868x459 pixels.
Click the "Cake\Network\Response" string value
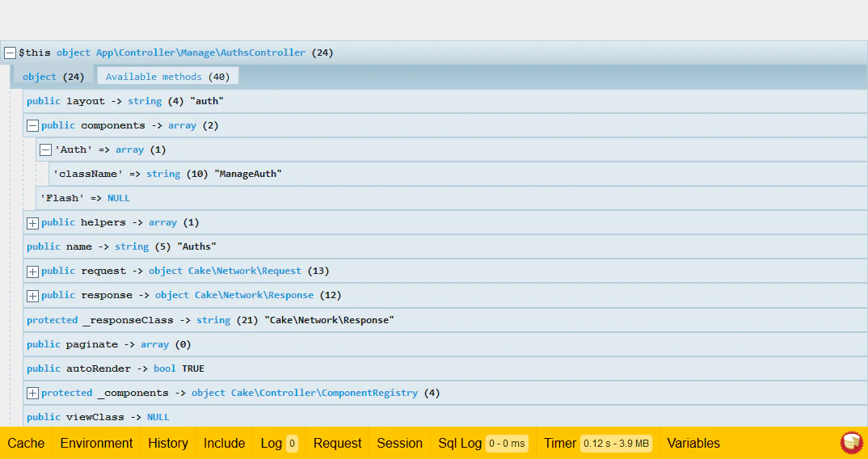pos(330,320)
